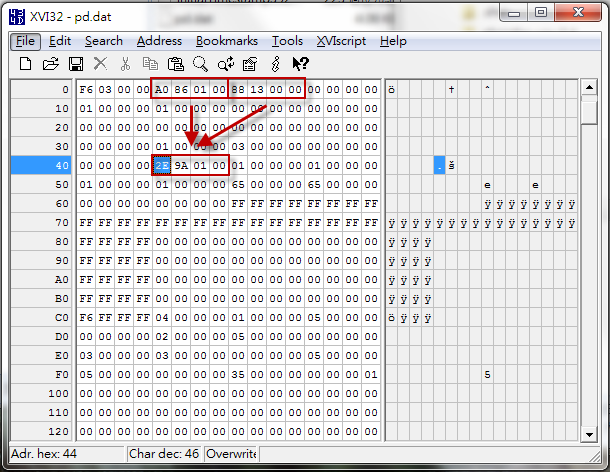Open the File menu
This screenshot has width=610, height=472.
(25, 41)
